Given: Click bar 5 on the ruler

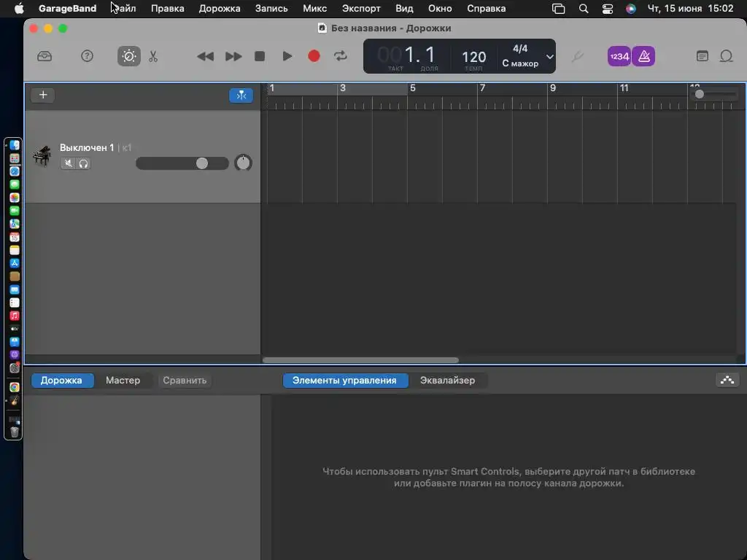Looking at the screenshot, I should [x=413, y=88].
